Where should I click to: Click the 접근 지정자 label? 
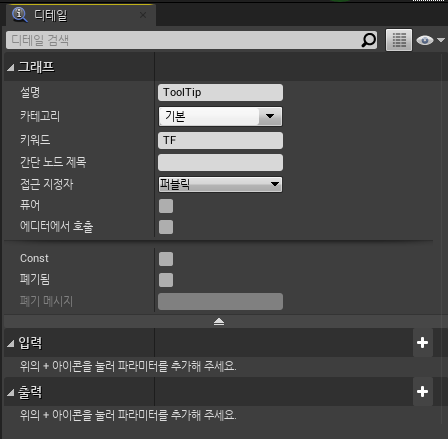47,184
